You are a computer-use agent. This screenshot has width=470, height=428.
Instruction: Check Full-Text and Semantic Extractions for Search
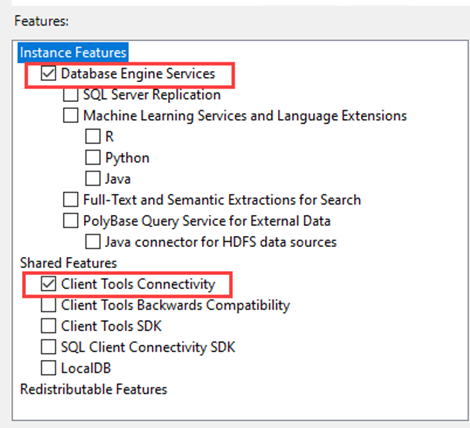[71, 199]
